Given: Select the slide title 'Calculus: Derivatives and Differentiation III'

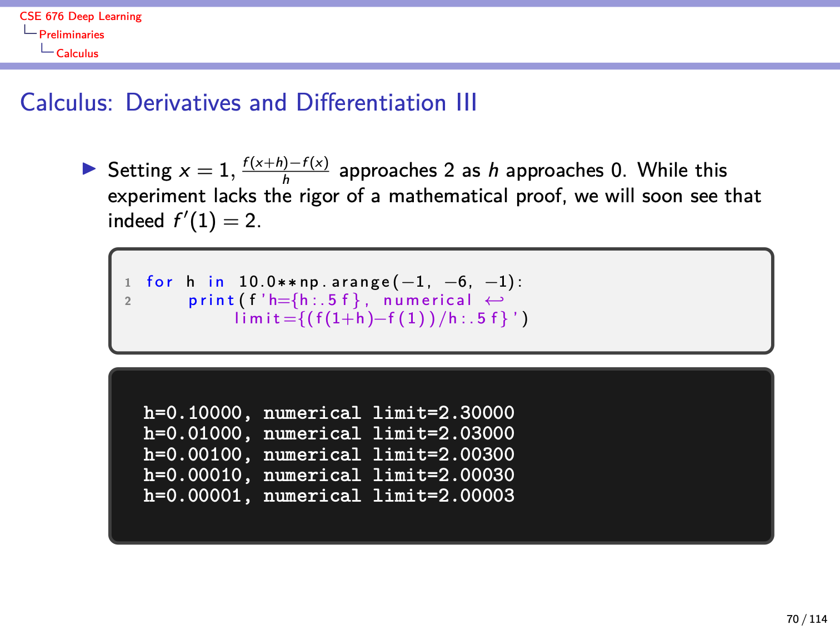Looking at the screenshot, I should [248, 103].
